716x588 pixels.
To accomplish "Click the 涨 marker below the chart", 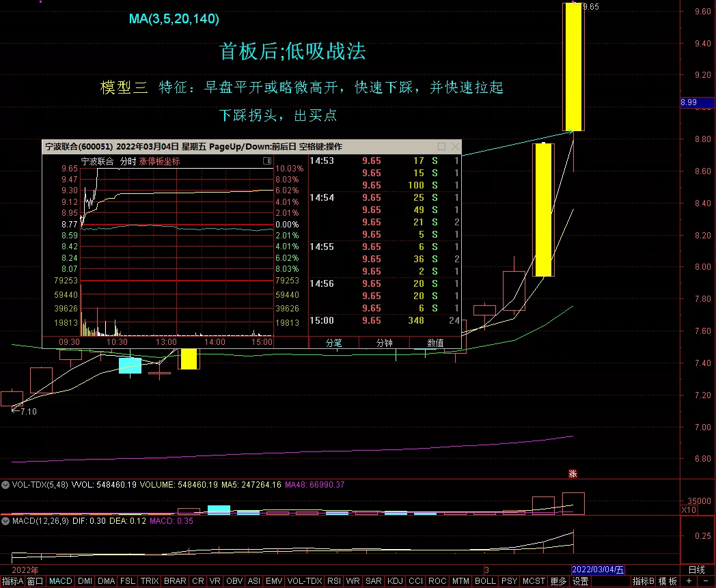I will click(x=573, y=473).
